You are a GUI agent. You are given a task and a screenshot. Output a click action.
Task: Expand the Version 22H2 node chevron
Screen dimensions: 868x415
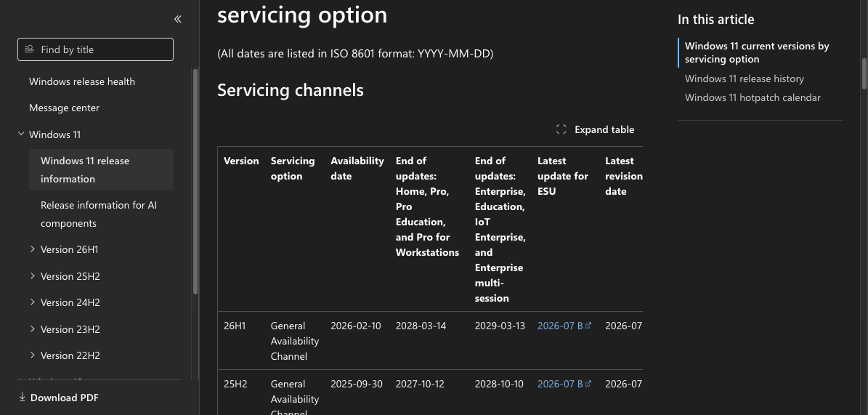[33, 355]
